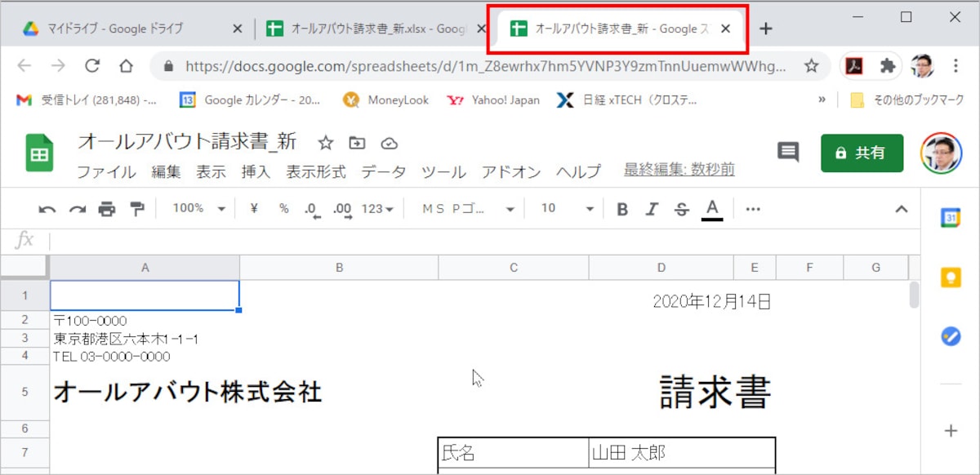Open the ファイル menu
980x475 pixels.
coord(106,171)
